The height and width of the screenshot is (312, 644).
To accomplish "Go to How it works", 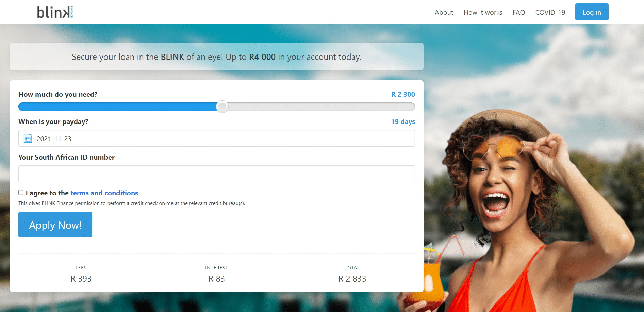I will pyautogui.click(x=483, y=12).
